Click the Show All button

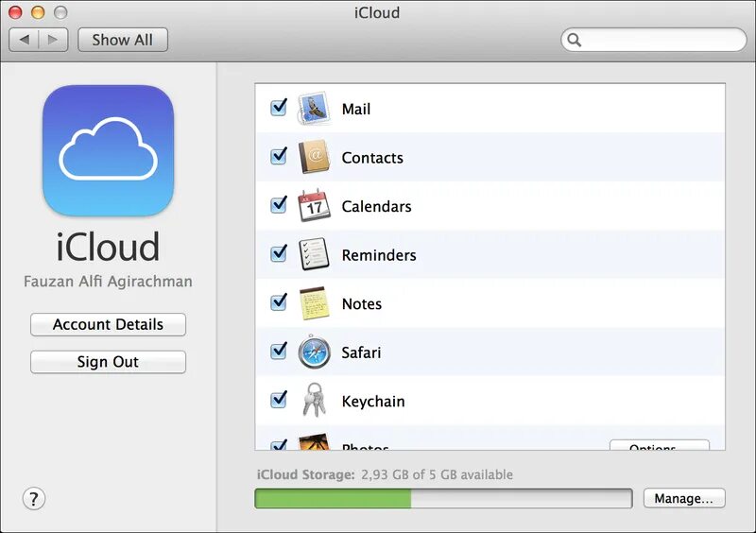click(123, 40)
